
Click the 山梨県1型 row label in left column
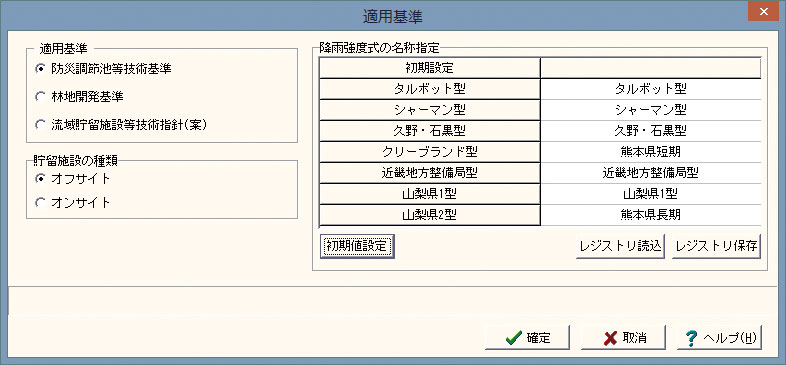click(x=430, y=194)
